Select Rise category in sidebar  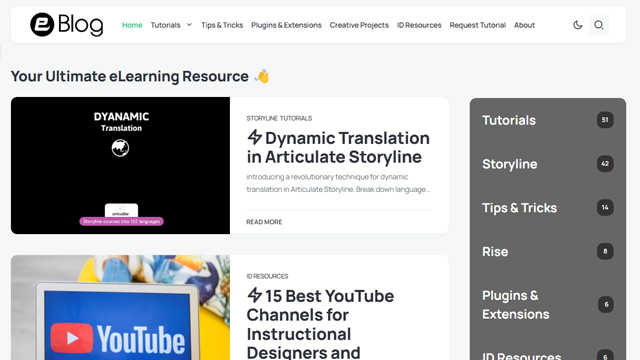[x=495, y=251]
